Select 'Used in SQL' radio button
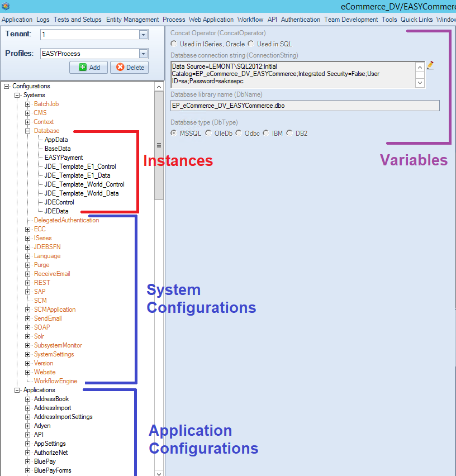The image size is (456, 476). 251,44
